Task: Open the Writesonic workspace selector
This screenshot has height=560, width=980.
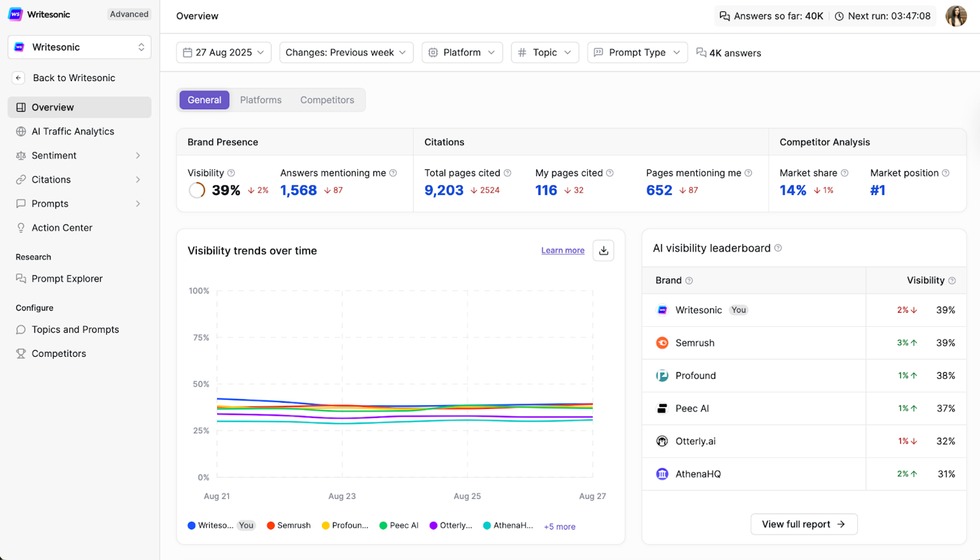Action: point(80,47)
